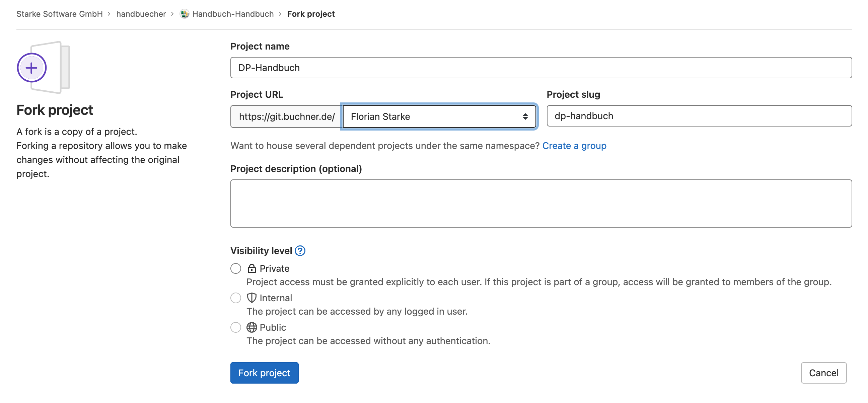Screen dimensions: 868x403
Task: Click the purple plus fork illustration
Action: pyautogui.click(x=32, y=68)
